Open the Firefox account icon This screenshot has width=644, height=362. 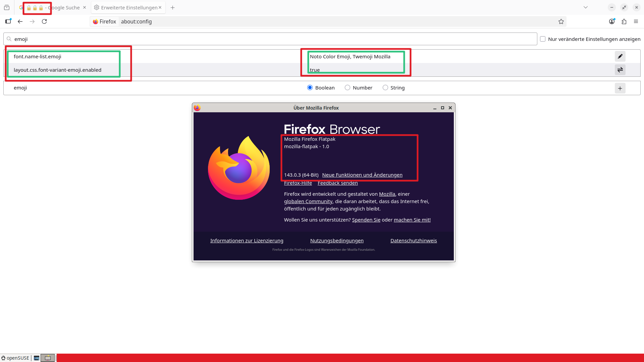pyautogui.click(x=612, y=21)
